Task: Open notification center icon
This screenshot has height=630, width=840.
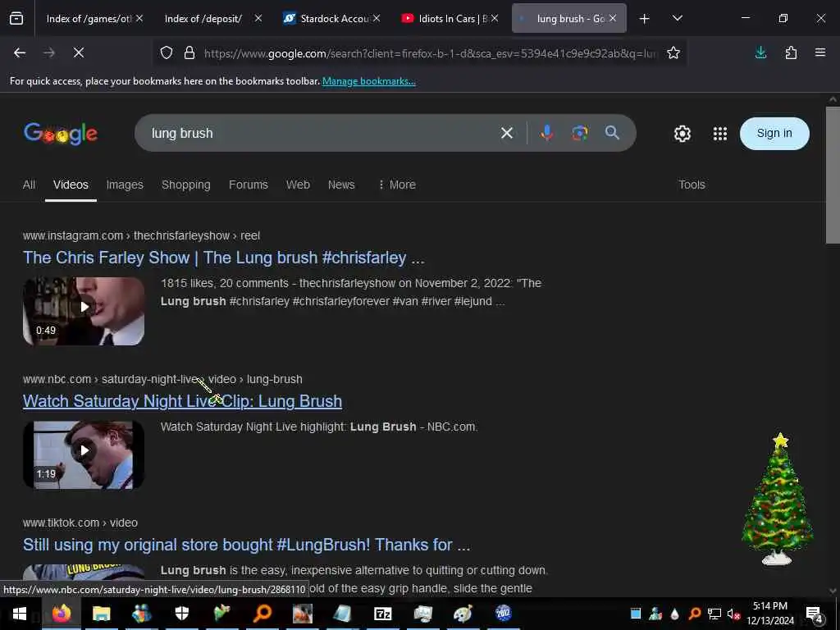Action: coord(815,614)
